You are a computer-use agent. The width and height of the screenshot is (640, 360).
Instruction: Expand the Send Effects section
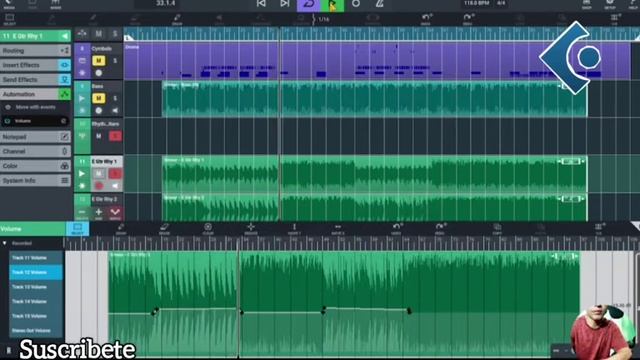36,80
